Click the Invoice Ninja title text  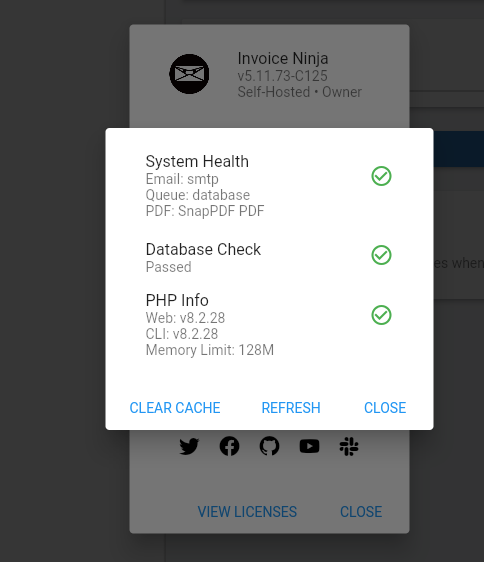click(x=283, y=58)
